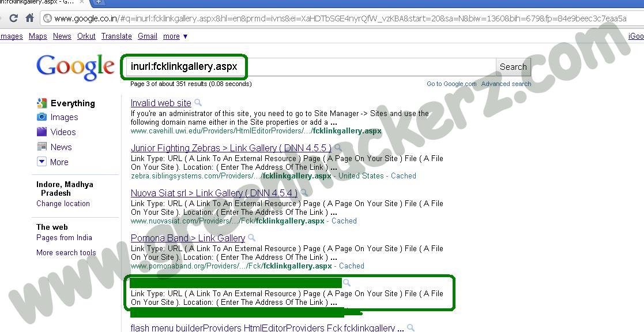Click the browser home icon
The width and height of the screenshot is (644, 332).
pos(29,18)
